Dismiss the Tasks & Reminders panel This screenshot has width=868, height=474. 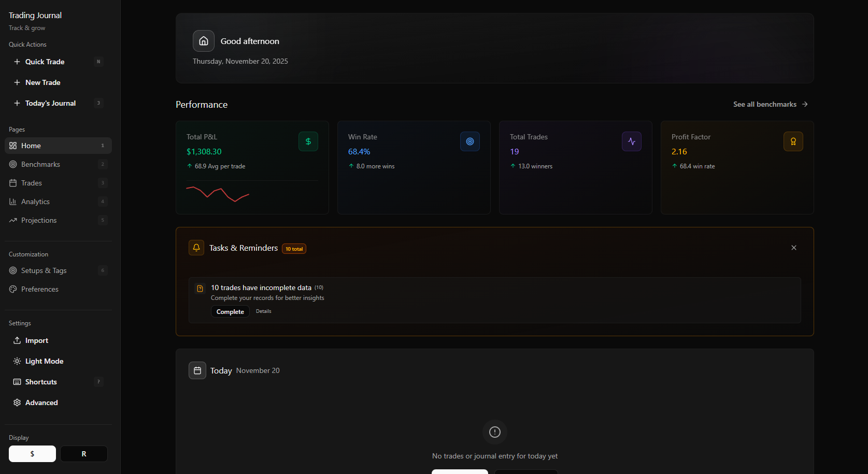click(794, 248)
